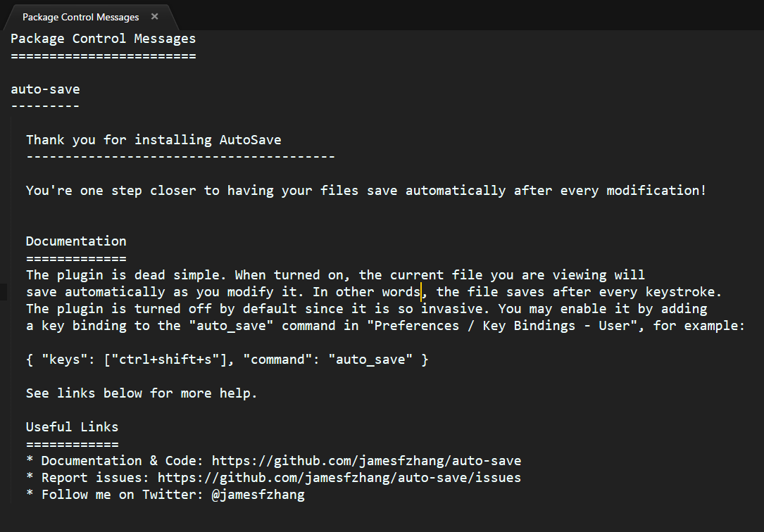Place cursor in the "auto-save" heading
This screenshot has width=764, height=532.
tap(45, 89)
